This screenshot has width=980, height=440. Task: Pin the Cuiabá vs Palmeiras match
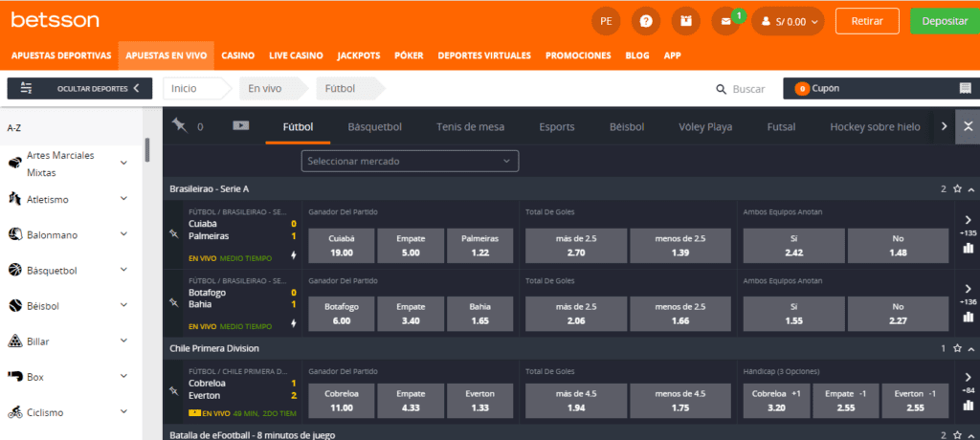click(x=173, y=233)
